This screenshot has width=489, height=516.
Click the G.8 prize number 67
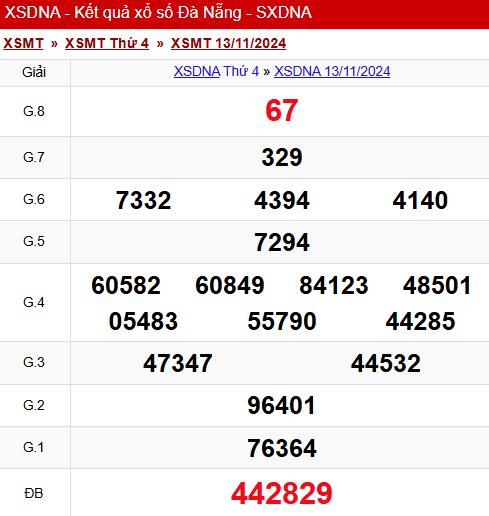(x=282, y=111)
